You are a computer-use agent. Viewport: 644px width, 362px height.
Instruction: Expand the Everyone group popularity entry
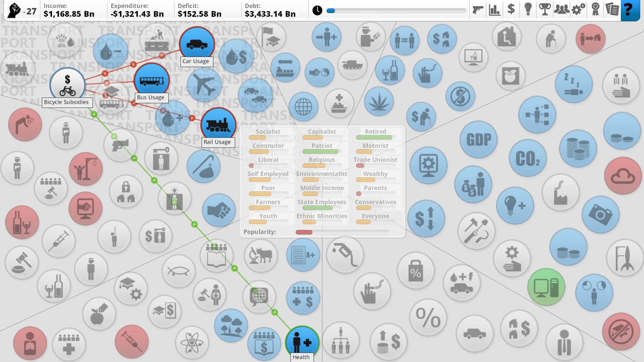[375, 216]
